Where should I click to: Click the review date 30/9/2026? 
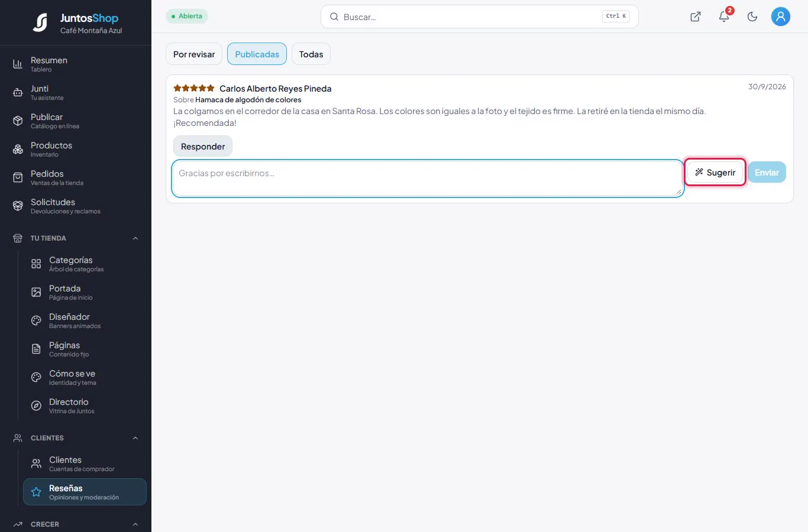(x=767, y=86)
